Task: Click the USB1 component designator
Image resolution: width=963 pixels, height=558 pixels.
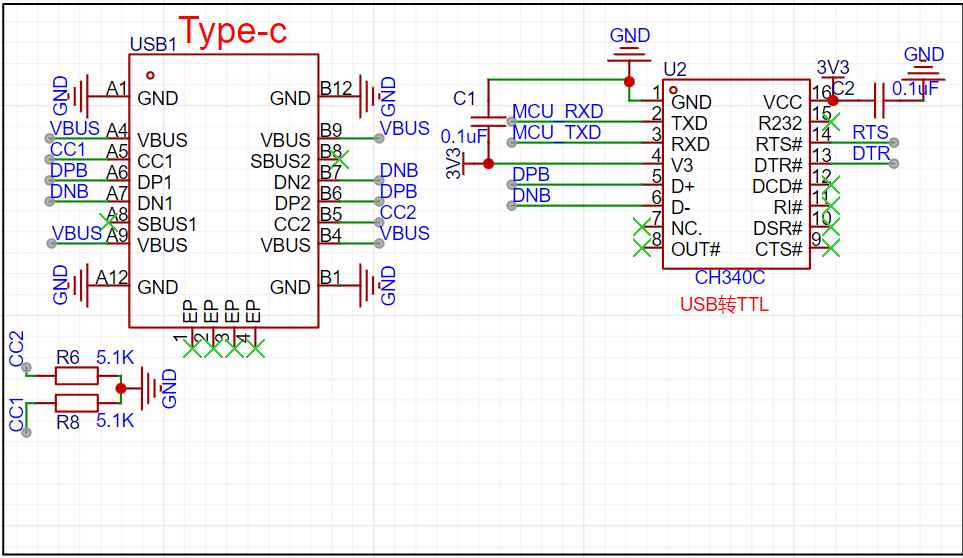Action: (x=153, y=45)
